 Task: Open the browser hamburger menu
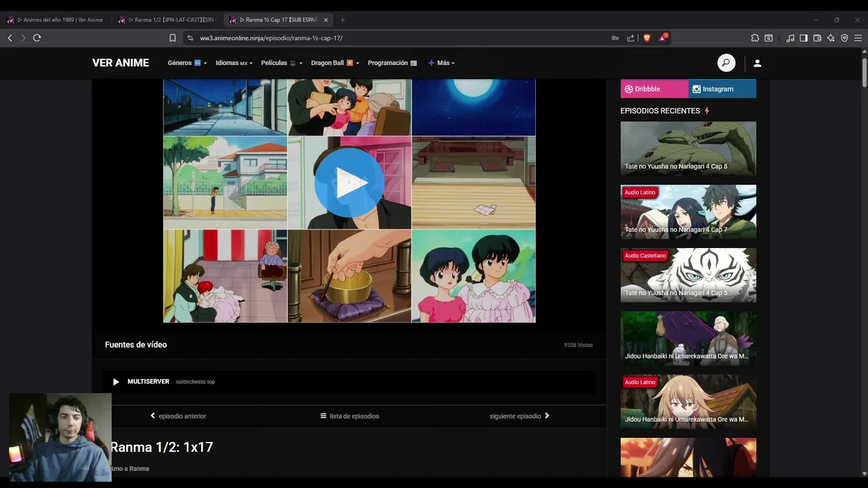tap(858, 38)
